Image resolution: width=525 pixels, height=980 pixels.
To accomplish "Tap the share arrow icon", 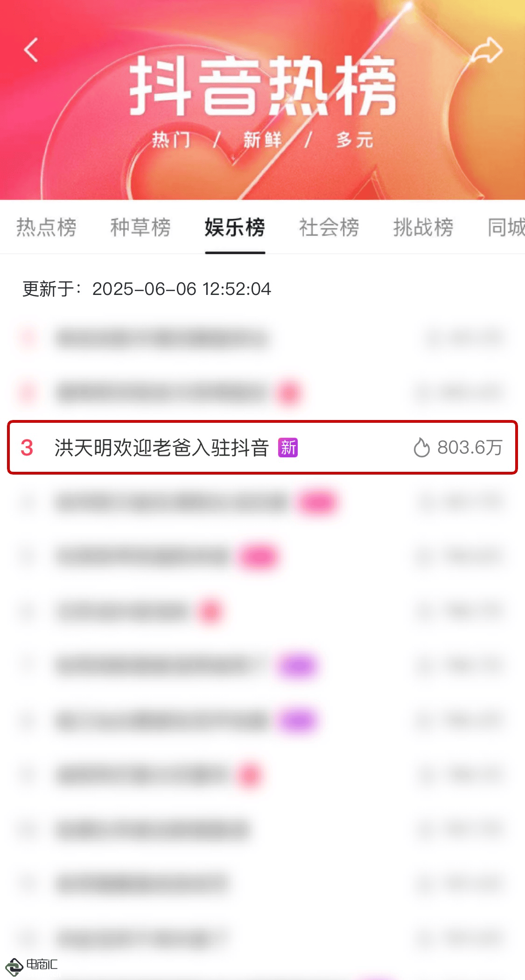I will (x=486, y=50).
